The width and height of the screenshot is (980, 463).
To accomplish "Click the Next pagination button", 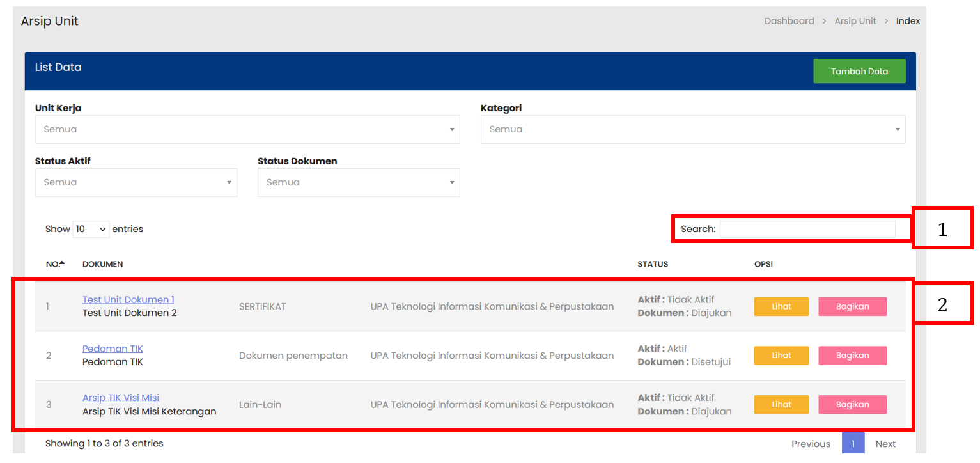I will click(885, 444).
